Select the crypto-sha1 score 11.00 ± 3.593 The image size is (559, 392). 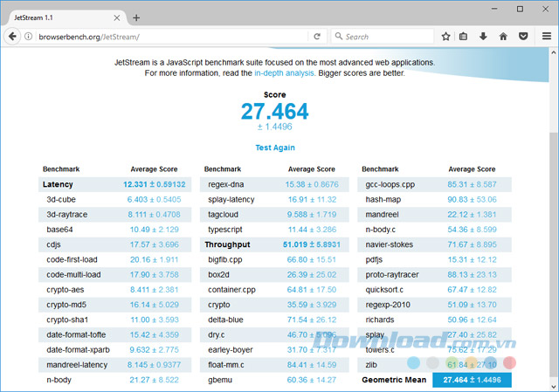155,320
